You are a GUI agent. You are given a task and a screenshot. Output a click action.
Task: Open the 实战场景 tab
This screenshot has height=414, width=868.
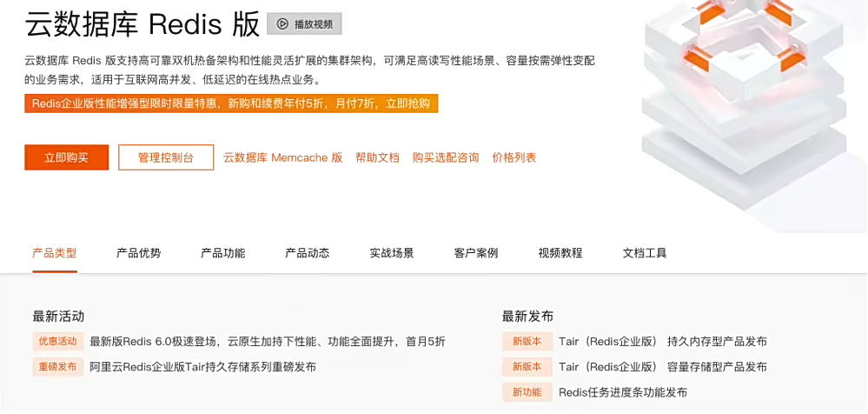pos(392,253)
